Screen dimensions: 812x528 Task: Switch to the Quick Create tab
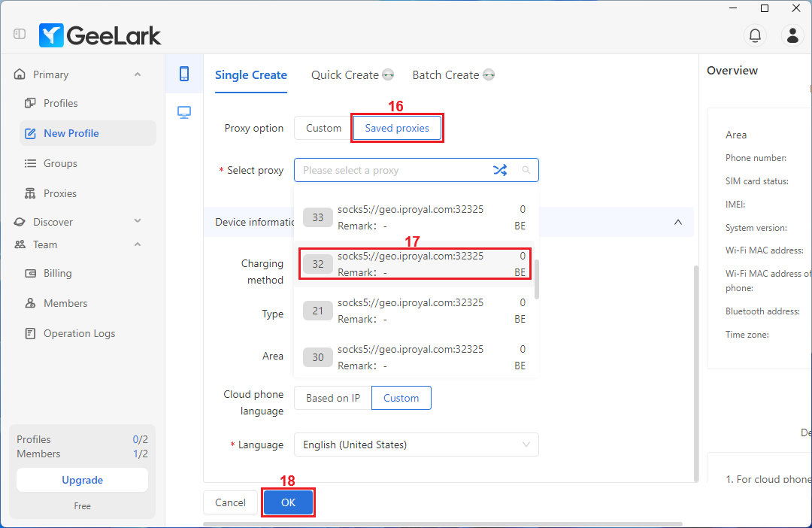(345, 75)
